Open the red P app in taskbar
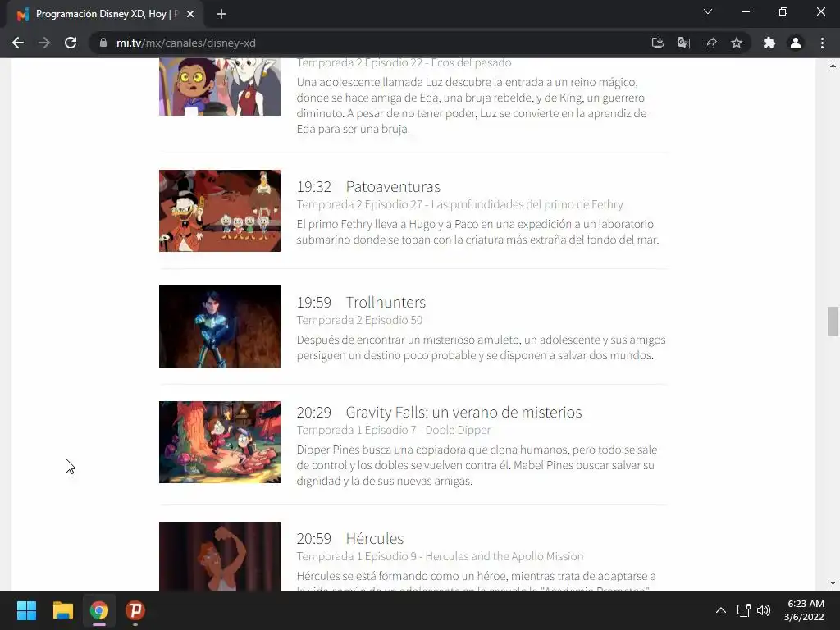840x630 pixels. [x=135, y=610]
